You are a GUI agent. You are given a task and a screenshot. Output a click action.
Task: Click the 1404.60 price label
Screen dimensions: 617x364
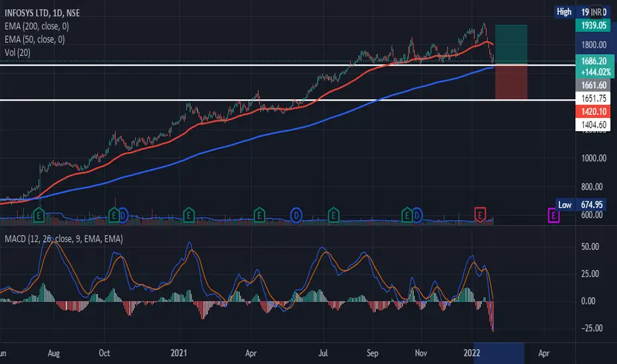pos(593,124)
